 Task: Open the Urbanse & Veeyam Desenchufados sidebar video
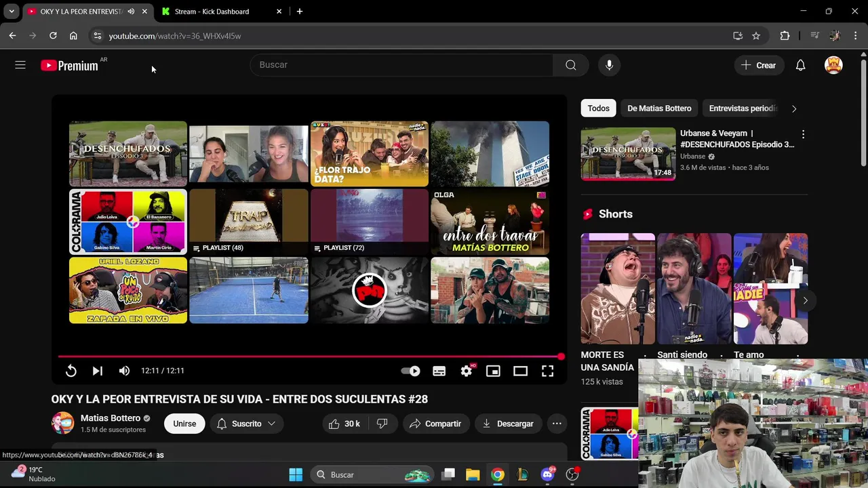pyautogui.click(x=628, y=153)
